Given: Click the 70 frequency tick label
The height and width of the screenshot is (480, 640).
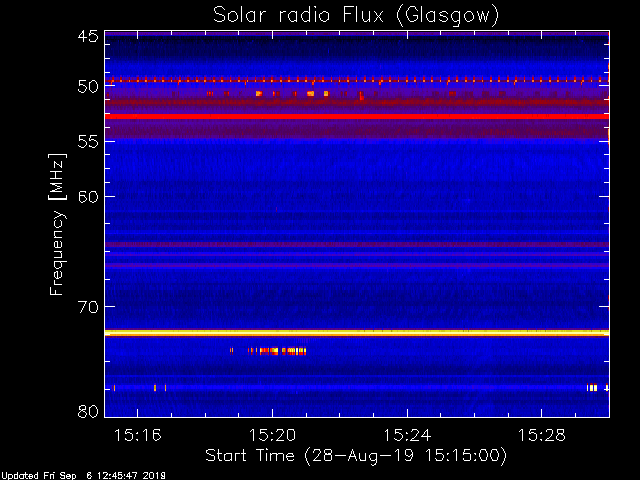Looking at the screenshot, I should click(x=88, y=307).
